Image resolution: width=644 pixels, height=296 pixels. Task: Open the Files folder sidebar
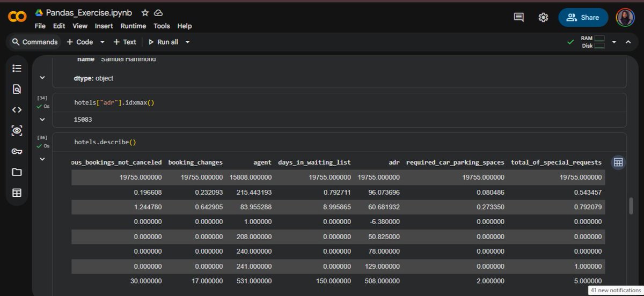(17, 172)
